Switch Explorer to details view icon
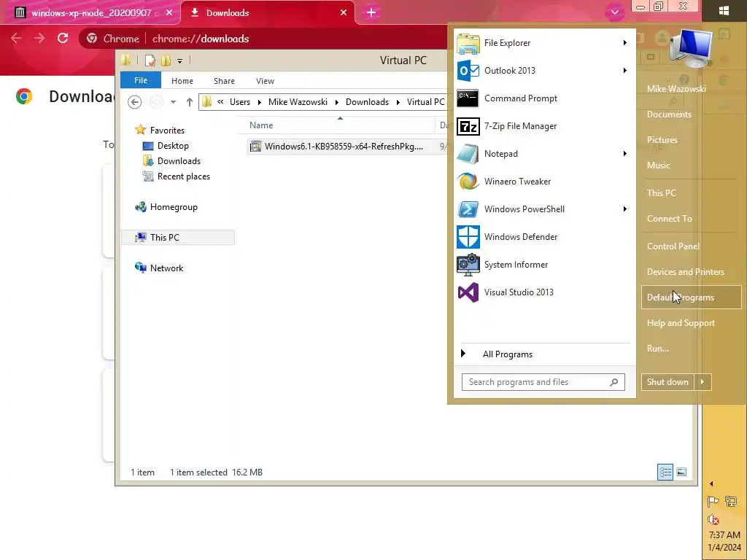747x560 pixels. pyautogui.click(x=665, y=472)
